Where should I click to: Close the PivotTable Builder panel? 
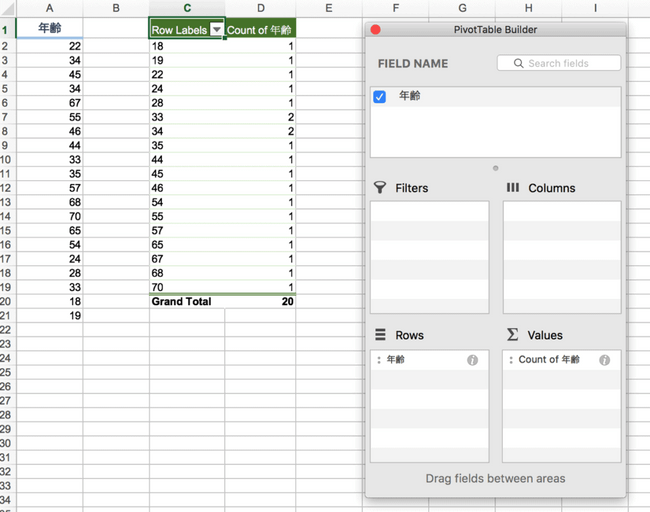tap(376, 29)
